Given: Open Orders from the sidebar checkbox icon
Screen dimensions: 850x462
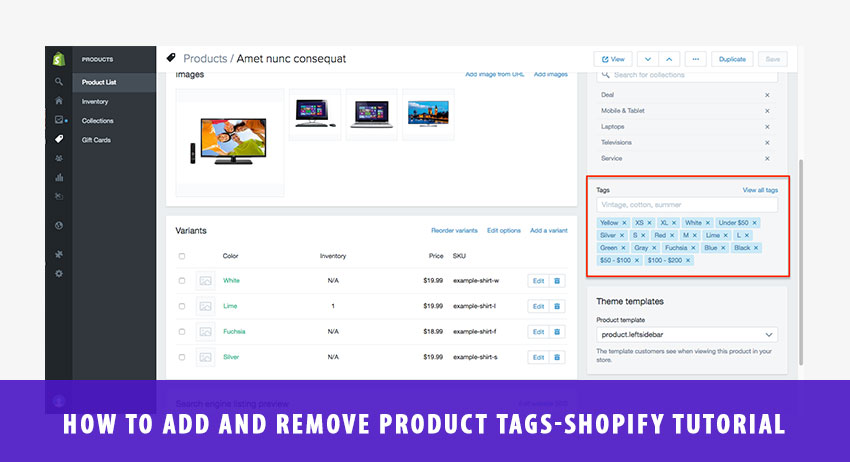Looking at the screenshot, I should click(x=59, y=120).
